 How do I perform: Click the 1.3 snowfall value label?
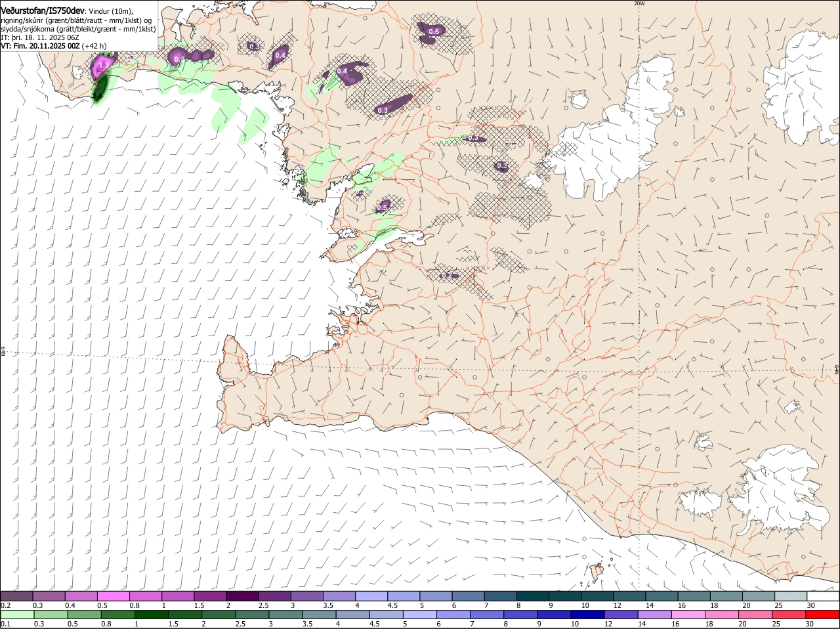click(x=103, y=66)
